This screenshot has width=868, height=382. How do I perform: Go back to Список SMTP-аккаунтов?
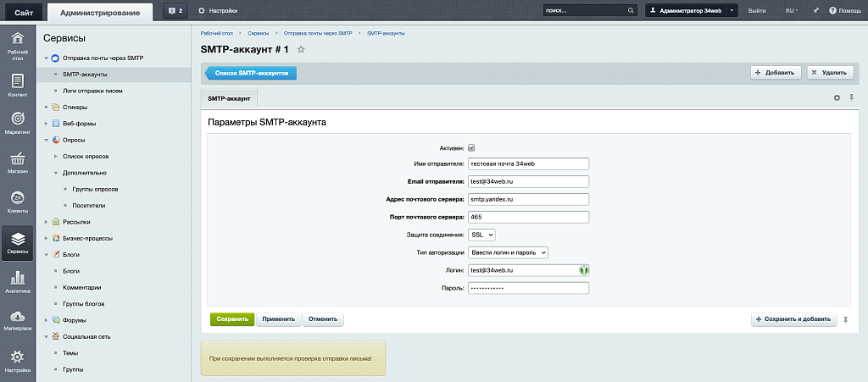(250, 74)
